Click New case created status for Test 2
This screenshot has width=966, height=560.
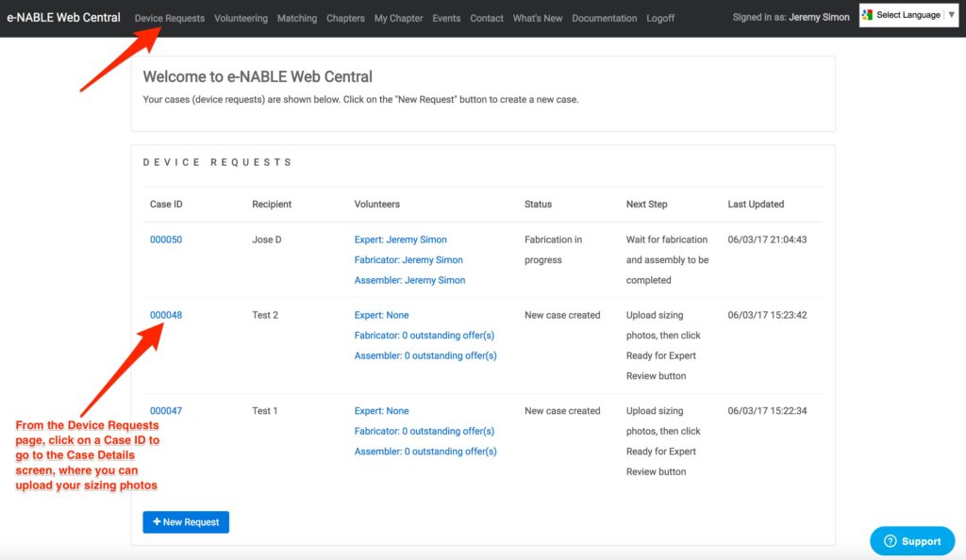coord(562,315)
